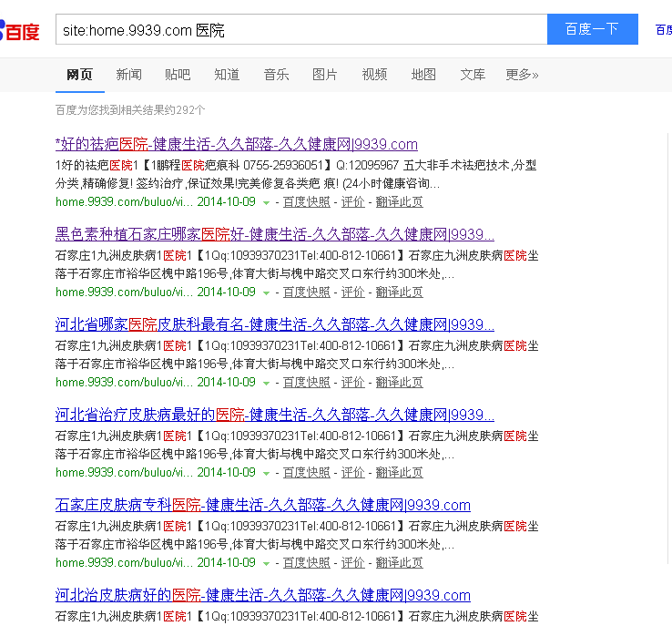672x626 pixels.
Task: Click 翻译此页 for 河北省治疗皮肤病 result
Action: point(400,473)
